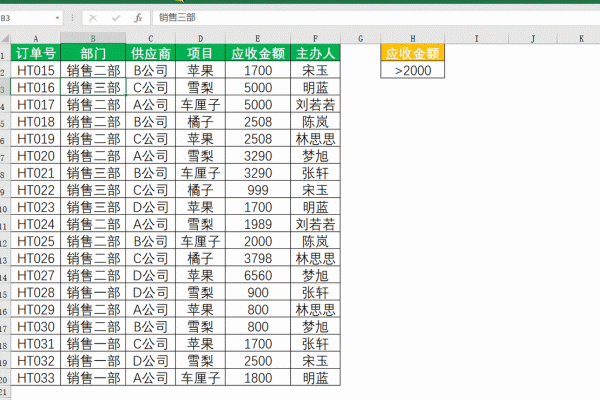Viewport: 600px width, 400px height.
Task: Select the amount cell 1989
Action: click(x=258, y=224)
